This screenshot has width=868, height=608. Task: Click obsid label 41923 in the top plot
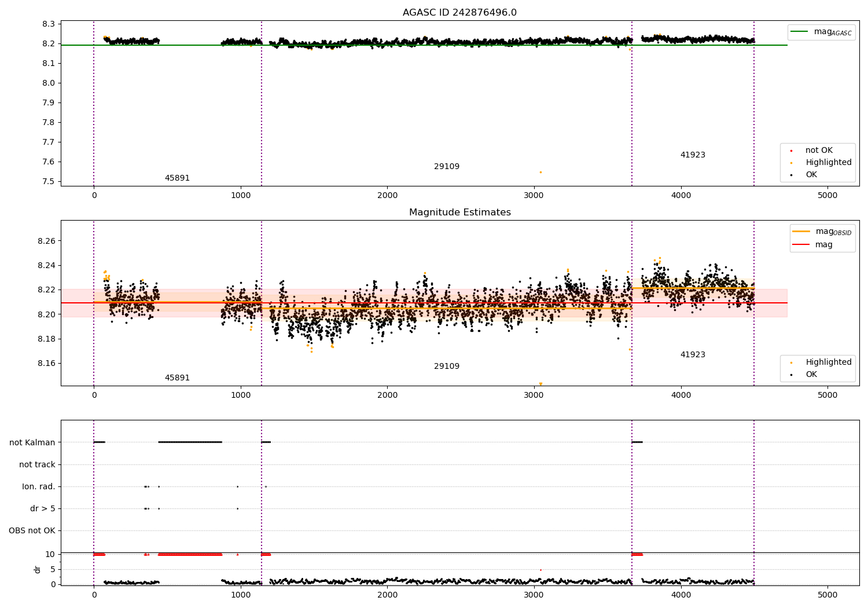[x=693, y=155]
